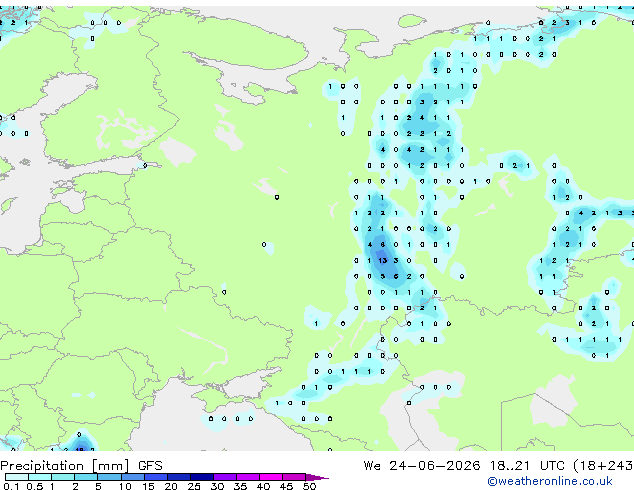Click the 45–50 mm legend color swatch
This screenshot has width=634, height=490.
tap(294, 477)
